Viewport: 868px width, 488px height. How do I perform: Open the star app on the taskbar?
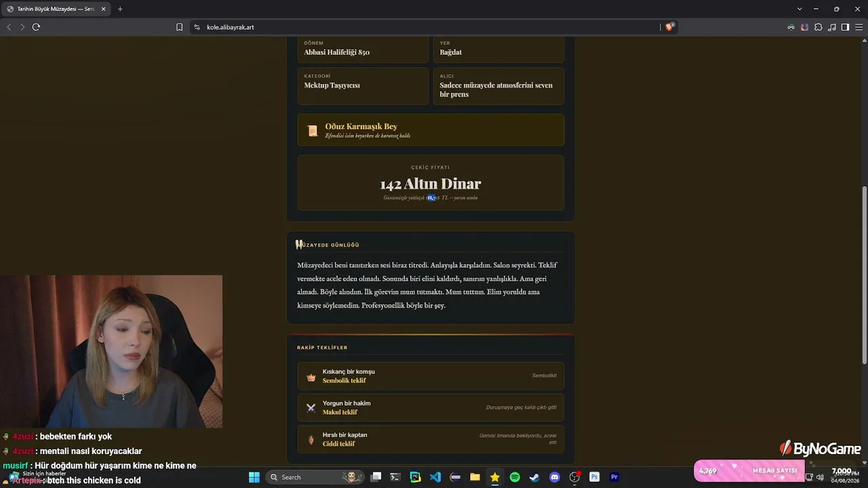point(495,477)
